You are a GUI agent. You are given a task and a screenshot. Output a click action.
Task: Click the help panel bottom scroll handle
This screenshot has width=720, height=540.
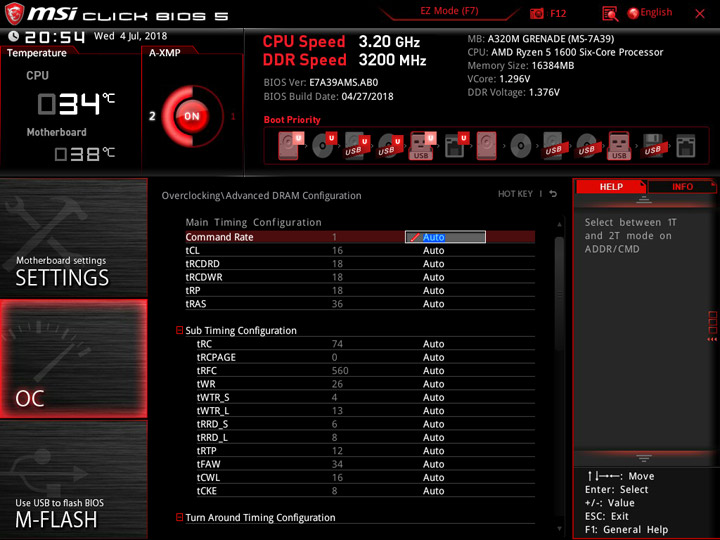coord(643,458)
